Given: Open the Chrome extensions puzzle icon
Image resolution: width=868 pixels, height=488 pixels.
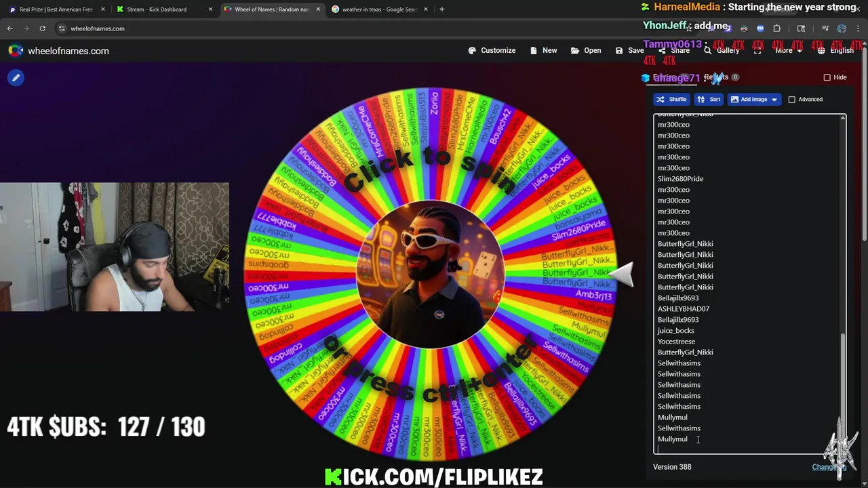Looking at the screenshot, I should point(776,28).
